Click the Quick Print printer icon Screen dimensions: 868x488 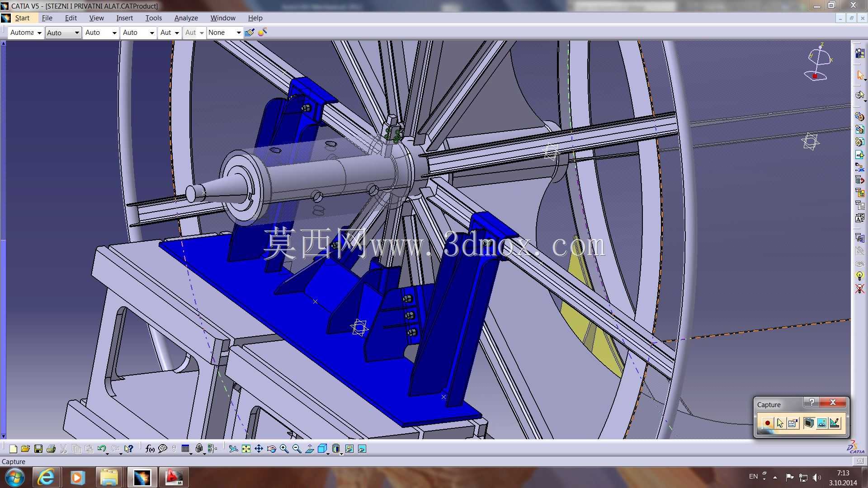coord(51,449)
